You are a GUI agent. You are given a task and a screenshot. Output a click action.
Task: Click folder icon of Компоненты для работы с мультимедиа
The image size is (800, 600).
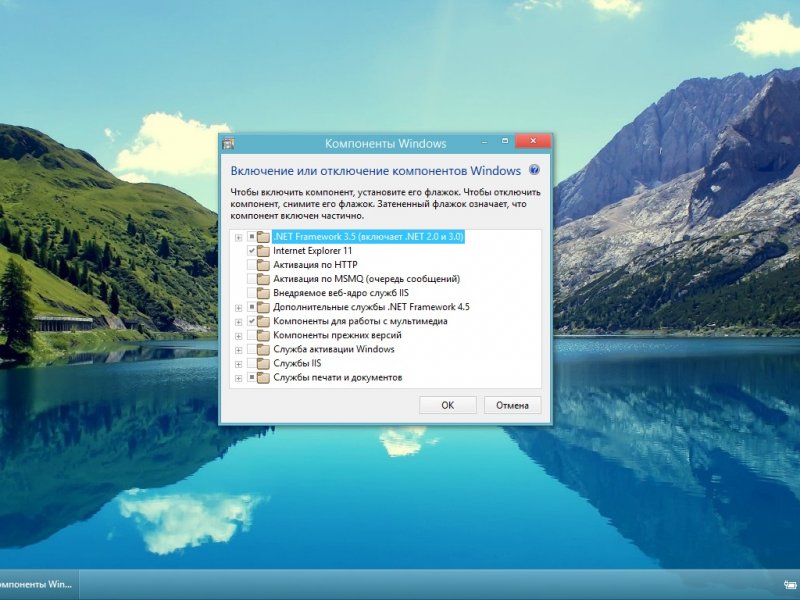click(263, 321)
